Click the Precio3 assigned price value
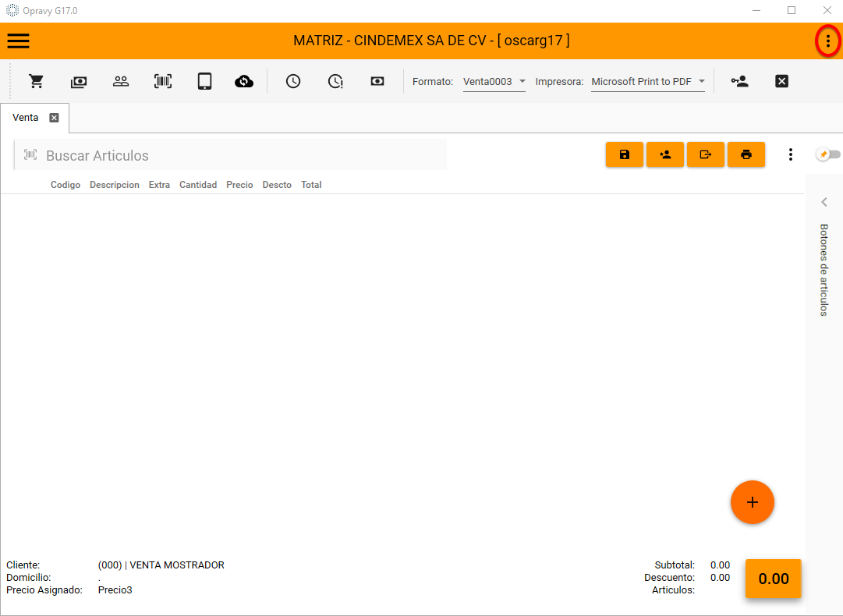The image size is (843, 616). 115,589
